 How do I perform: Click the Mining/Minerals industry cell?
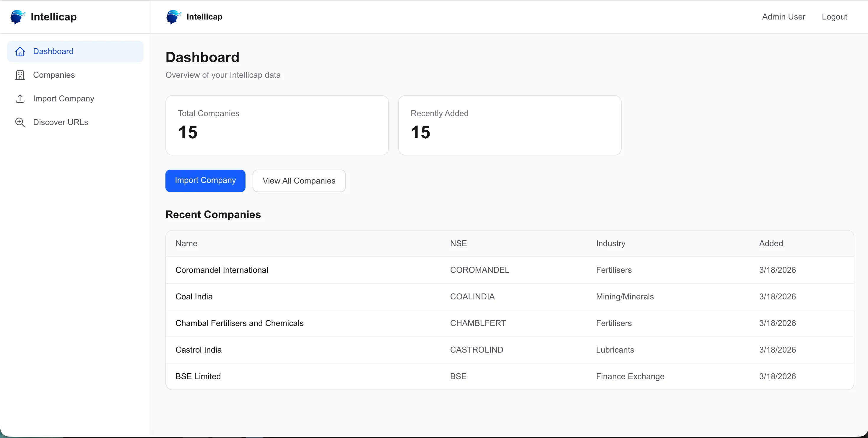point(625,297)
